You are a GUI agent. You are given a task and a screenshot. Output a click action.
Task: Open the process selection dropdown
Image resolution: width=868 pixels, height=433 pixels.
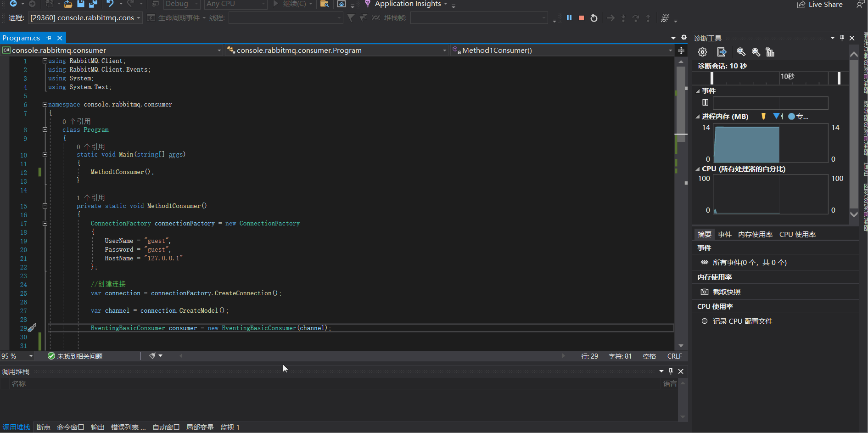(x=85, y=18)
